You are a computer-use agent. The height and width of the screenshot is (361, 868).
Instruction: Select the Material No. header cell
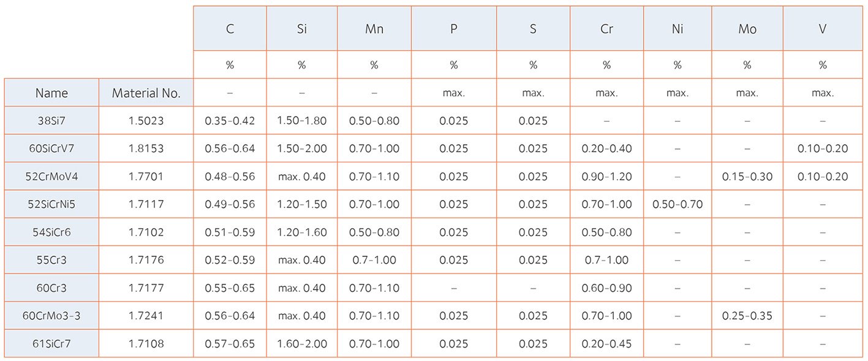(146, 93)
